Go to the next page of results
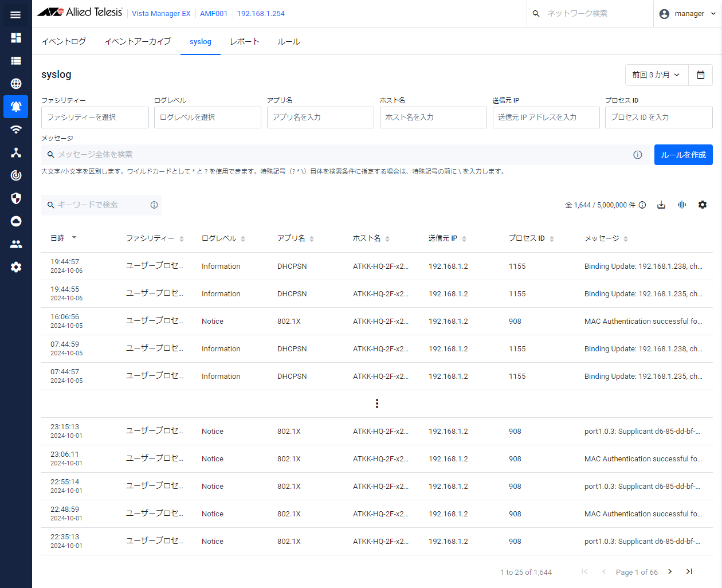 (670, 571)
